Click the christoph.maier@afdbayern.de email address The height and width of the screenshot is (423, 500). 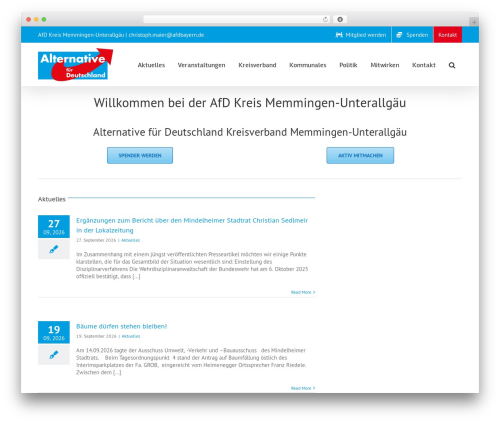[166, 35]
